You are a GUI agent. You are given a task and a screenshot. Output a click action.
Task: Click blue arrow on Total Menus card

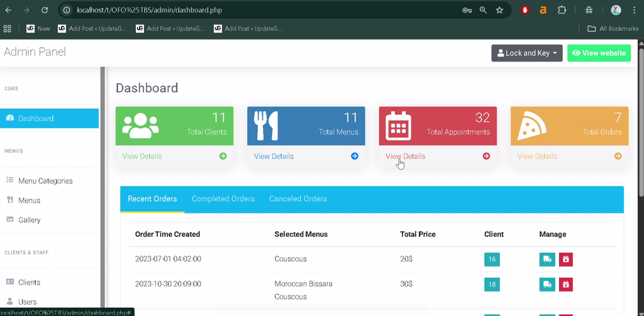click(355, 156)
